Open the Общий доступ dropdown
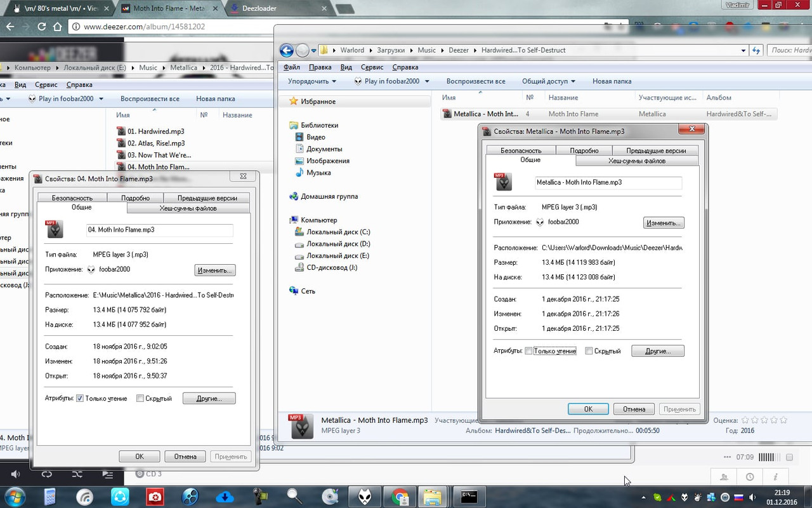The image size is (812, 508). [x=549, y=81]
